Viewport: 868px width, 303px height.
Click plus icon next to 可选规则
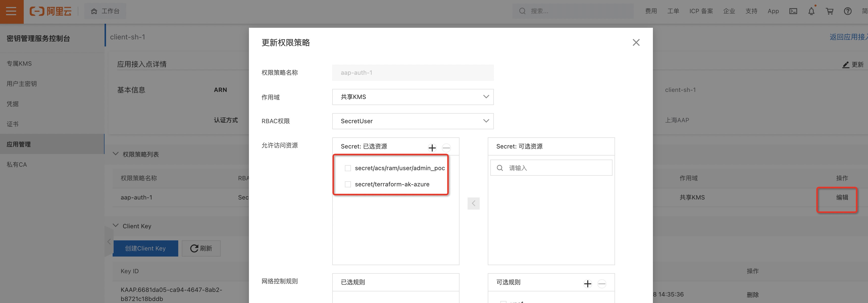click(588, 284)
